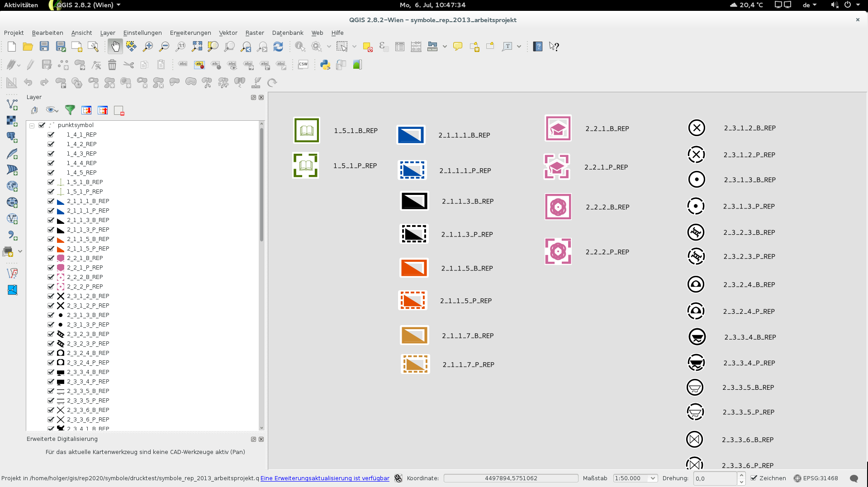Click the Remove layer icon in panel
868x487 pixels.
tap(119, 110)
